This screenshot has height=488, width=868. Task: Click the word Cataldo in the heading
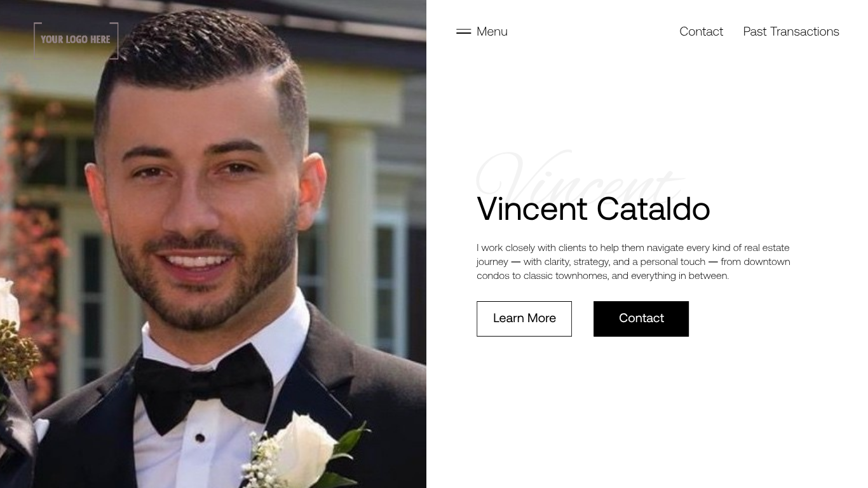[653, 208]
